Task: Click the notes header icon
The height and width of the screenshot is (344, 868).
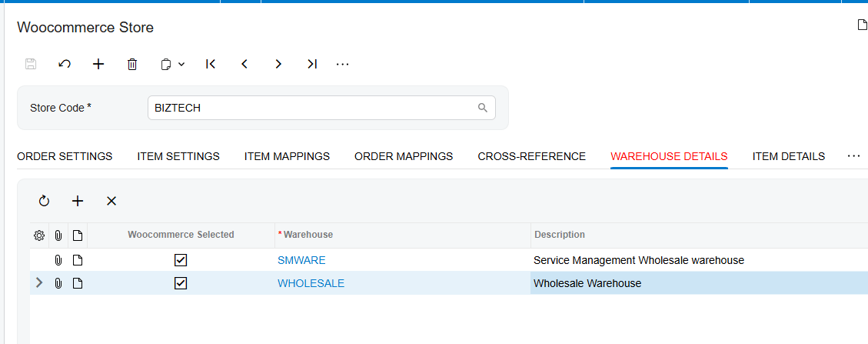Action: [78, 235]
